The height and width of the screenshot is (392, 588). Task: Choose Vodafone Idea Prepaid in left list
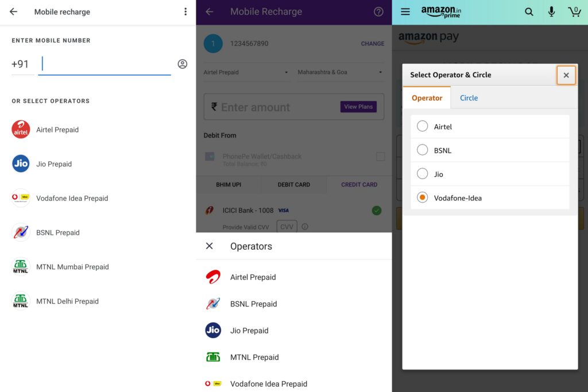click(x=72, y=198)
